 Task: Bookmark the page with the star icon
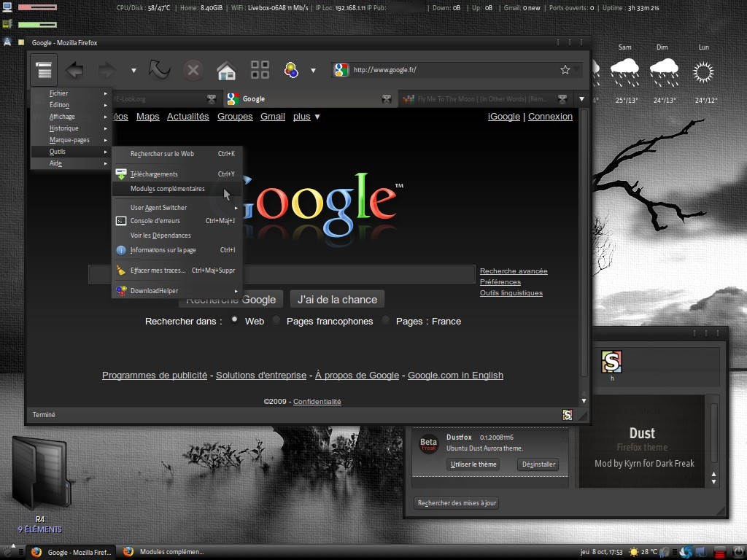pyautogui.click(x=565, y=70)
